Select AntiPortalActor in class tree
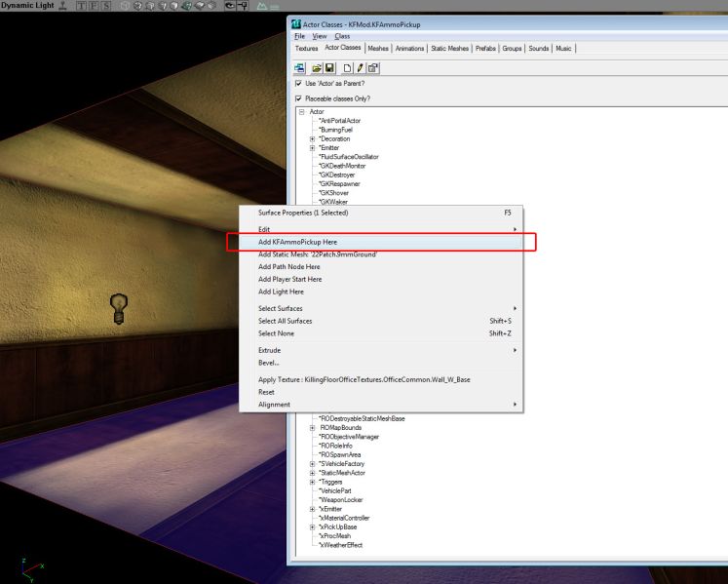The image size is (728, 584). pos(339,121)
